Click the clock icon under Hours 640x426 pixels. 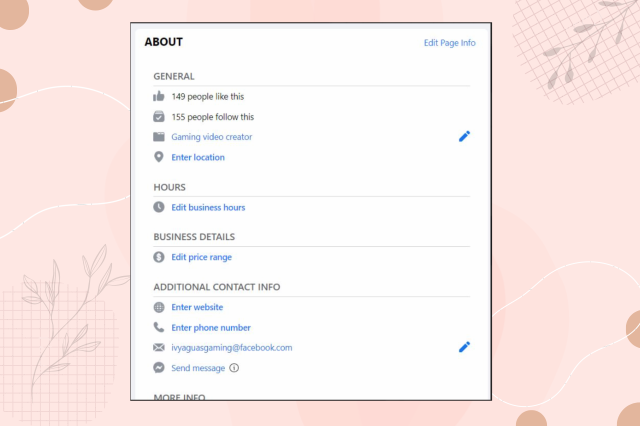point(158,207)
